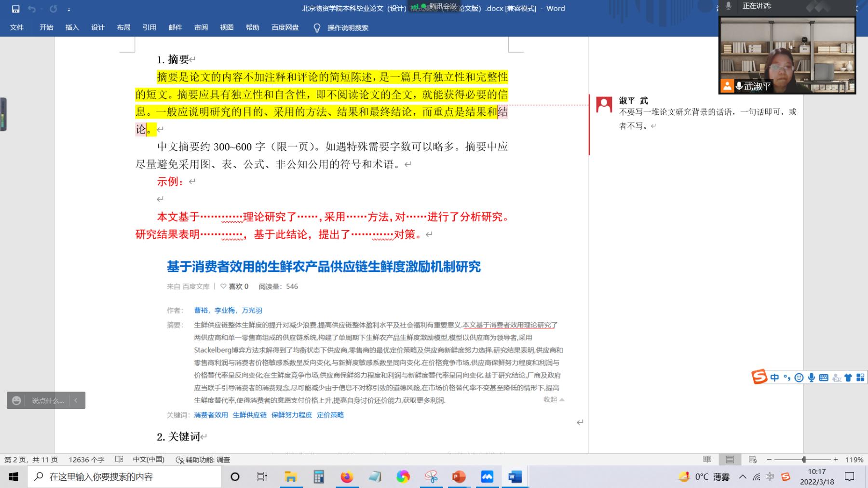Open the Sogou toolbox grid icon
Viewport: 868px width, 488px height.
pyautogui.click(x=860, y=378)
